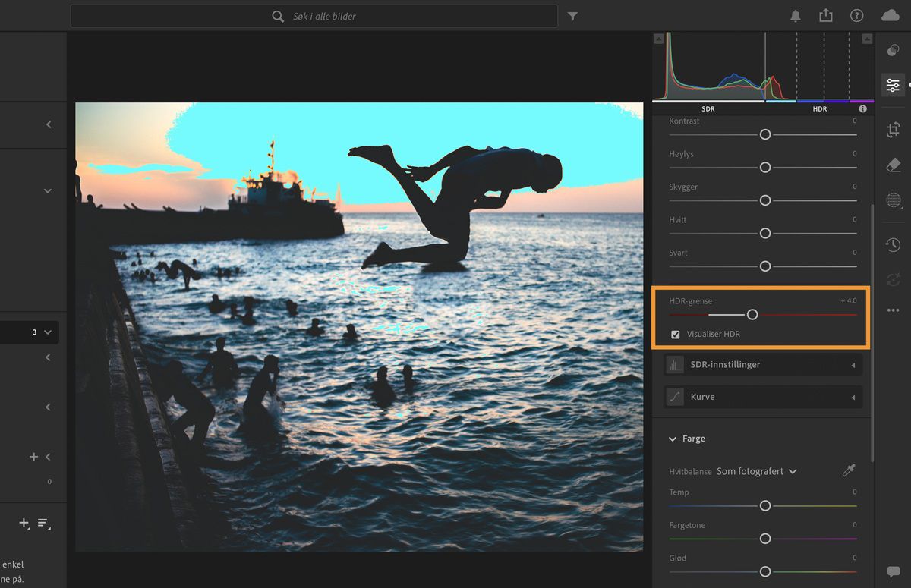
Task: Select the Crop tool
Action: click(x=893, y=130)
